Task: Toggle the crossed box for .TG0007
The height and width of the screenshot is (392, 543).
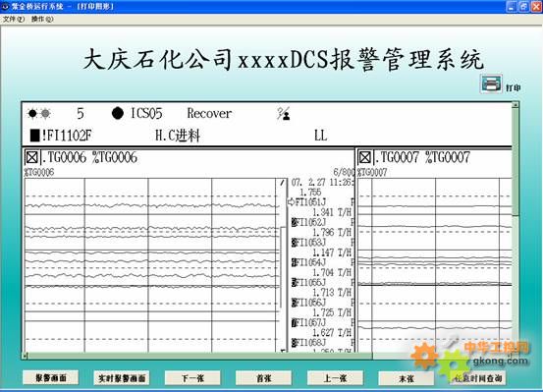Action: tap(364, 158)
